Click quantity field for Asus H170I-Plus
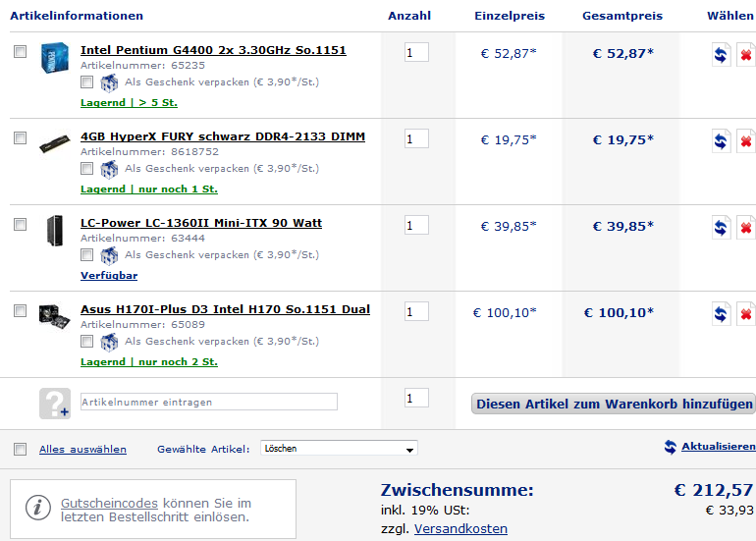Viewport: 756px width, 541px height. click(416, 311)
